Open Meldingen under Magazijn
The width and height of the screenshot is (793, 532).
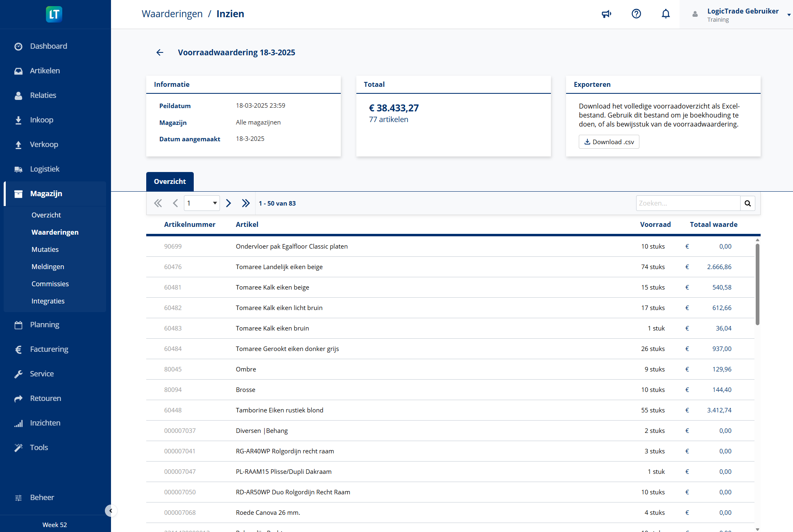[48, 266]
